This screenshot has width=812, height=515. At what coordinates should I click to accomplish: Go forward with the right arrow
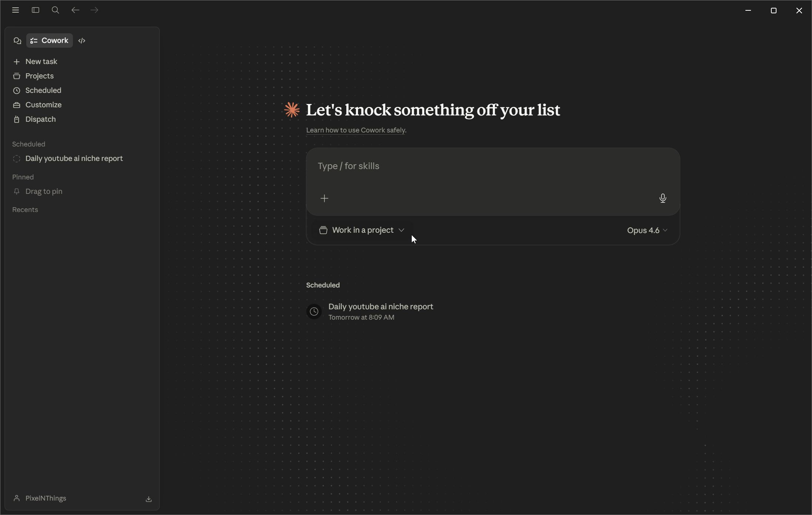pos(95,10)
